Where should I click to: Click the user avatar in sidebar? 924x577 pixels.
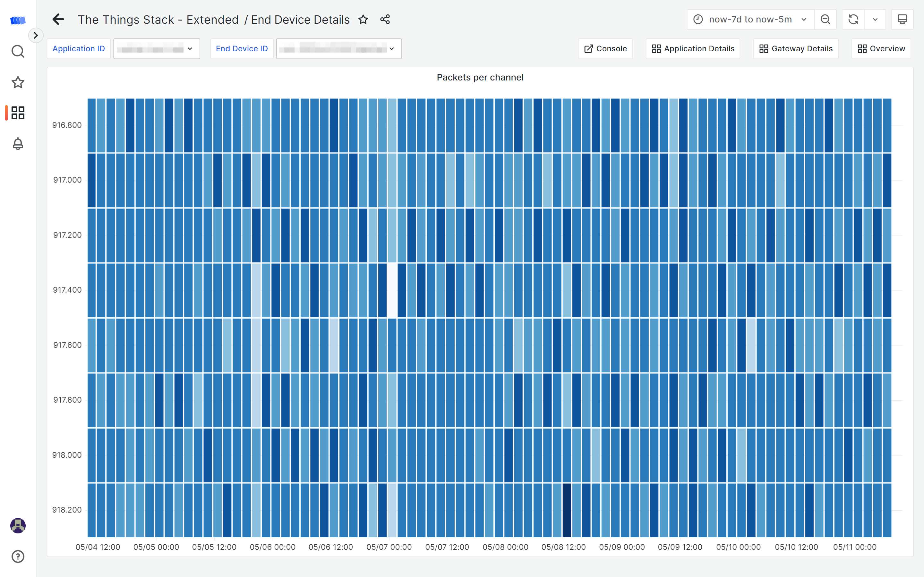click(18, 525)
